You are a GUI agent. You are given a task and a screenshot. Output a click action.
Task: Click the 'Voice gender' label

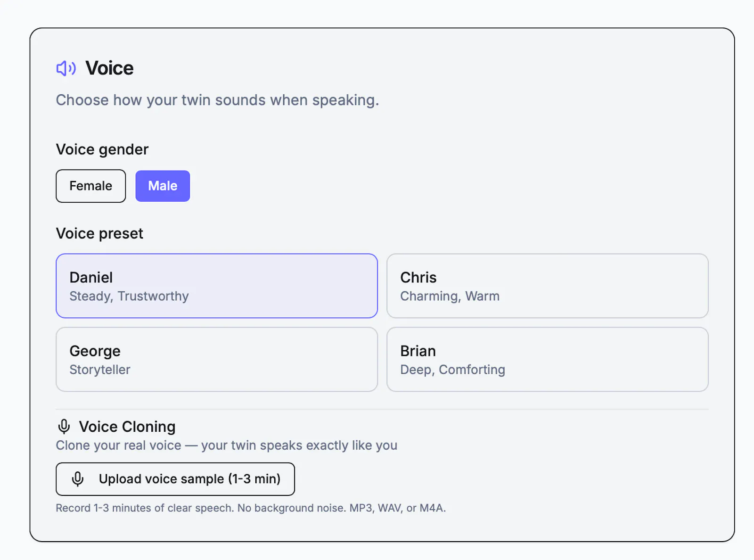[x=102, y=149]
